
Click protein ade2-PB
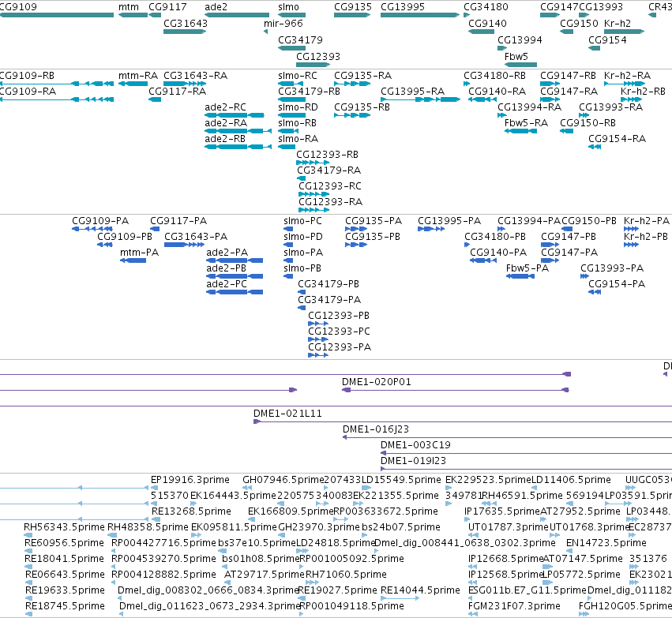[235, 276]
